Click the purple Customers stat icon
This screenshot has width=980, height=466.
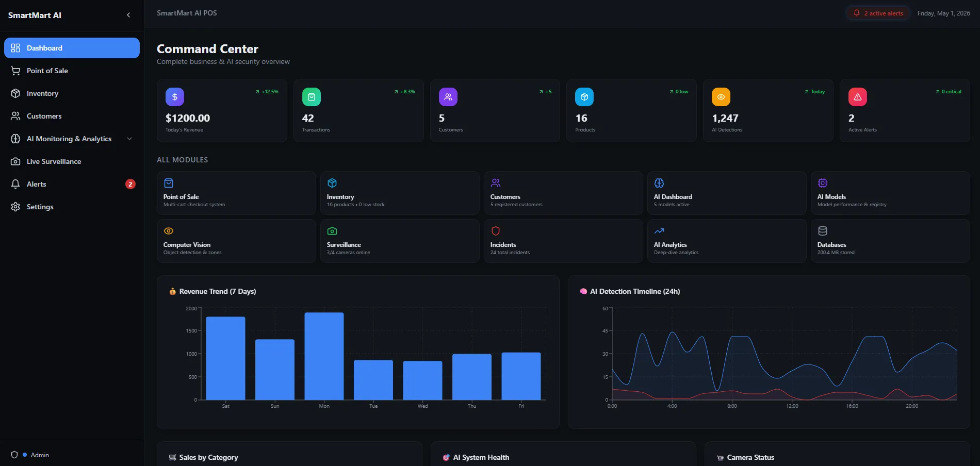448,97
